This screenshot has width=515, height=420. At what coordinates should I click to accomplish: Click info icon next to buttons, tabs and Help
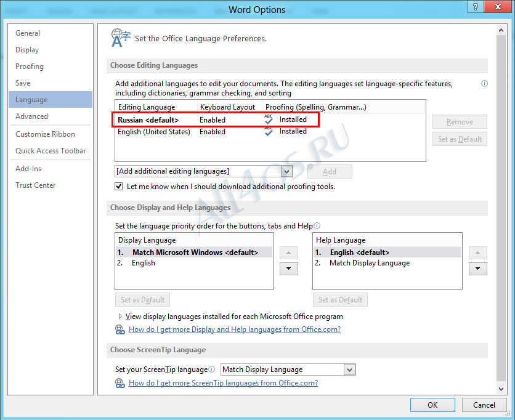317,226
